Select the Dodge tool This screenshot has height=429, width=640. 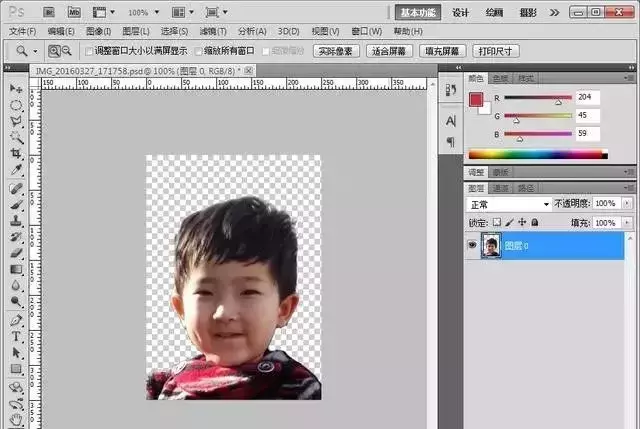16,302
